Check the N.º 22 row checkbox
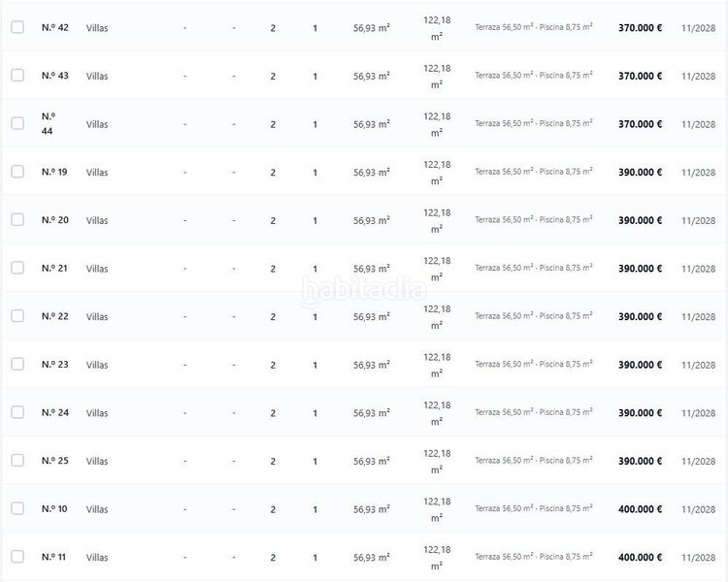The image size is (728, 582). [x=17, y=316]
